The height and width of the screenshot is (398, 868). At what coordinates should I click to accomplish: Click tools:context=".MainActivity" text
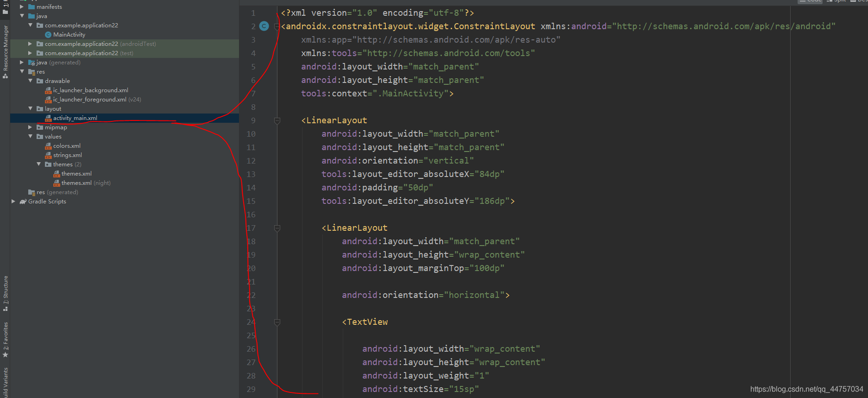click(x=377, y=94)
